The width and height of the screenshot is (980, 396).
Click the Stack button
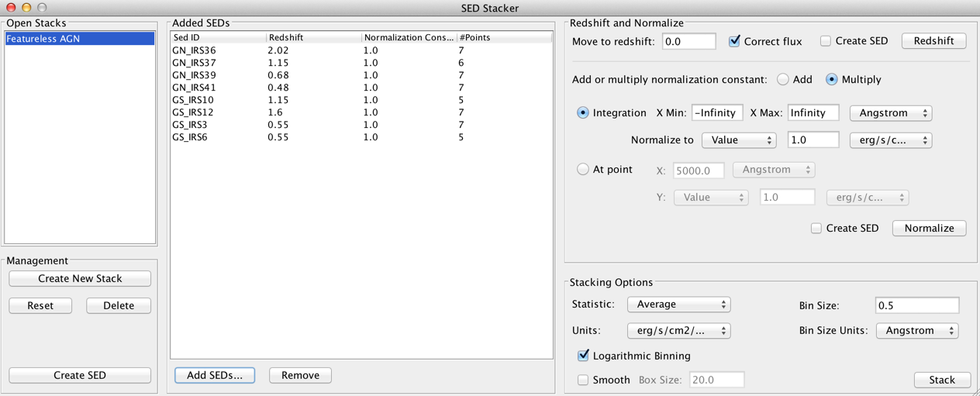[942, 380]
